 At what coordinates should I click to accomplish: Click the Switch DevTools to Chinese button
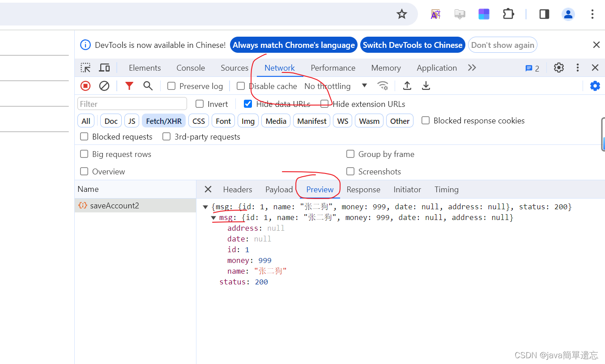[x=412, y=45]
